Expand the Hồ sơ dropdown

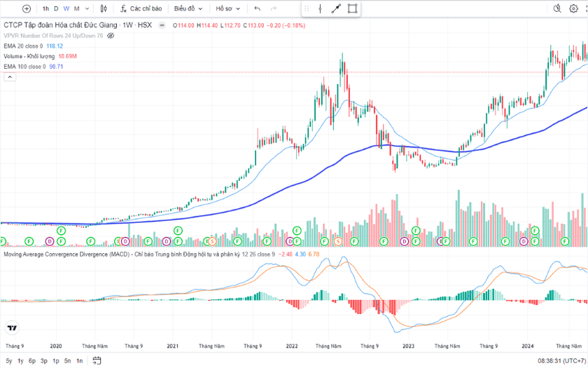coord(227,9)
